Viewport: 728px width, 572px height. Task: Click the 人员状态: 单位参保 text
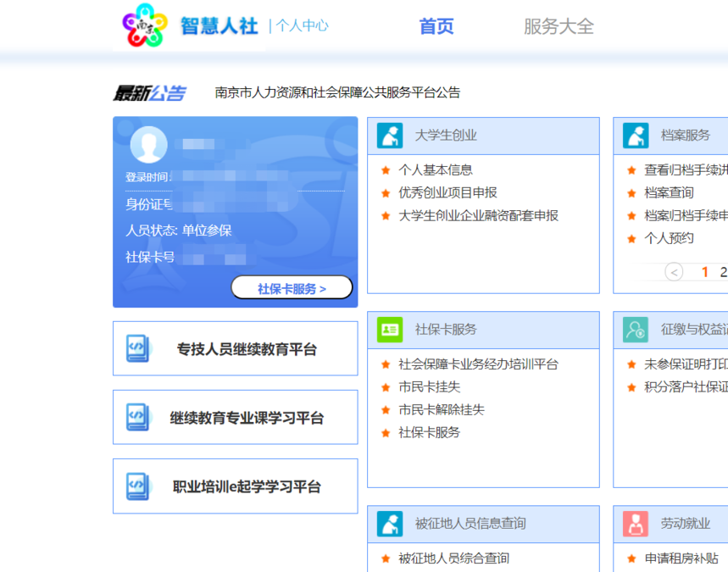coord(178,230)
